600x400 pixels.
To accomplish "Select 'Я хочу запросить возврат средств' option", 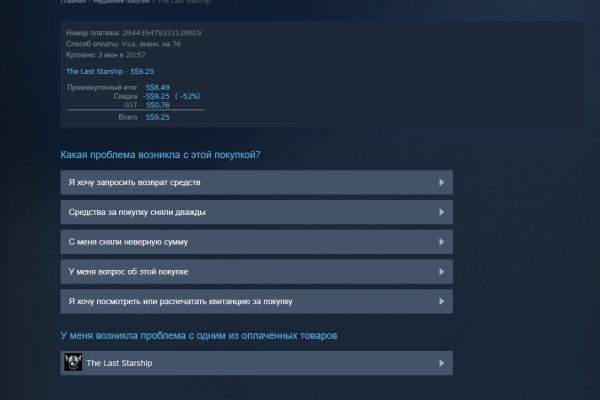I will pyautogui.click(x=256, y=182).
